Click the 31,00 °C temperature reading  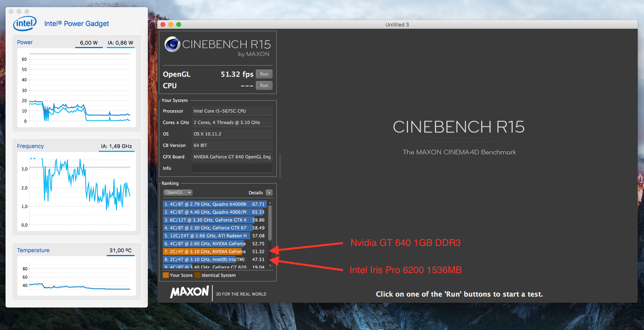tap(121, 250)
